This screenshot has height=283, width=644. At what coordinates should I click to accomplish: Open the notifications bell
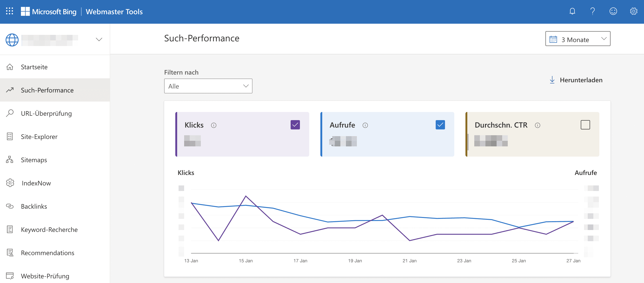(x=572, y=11)
